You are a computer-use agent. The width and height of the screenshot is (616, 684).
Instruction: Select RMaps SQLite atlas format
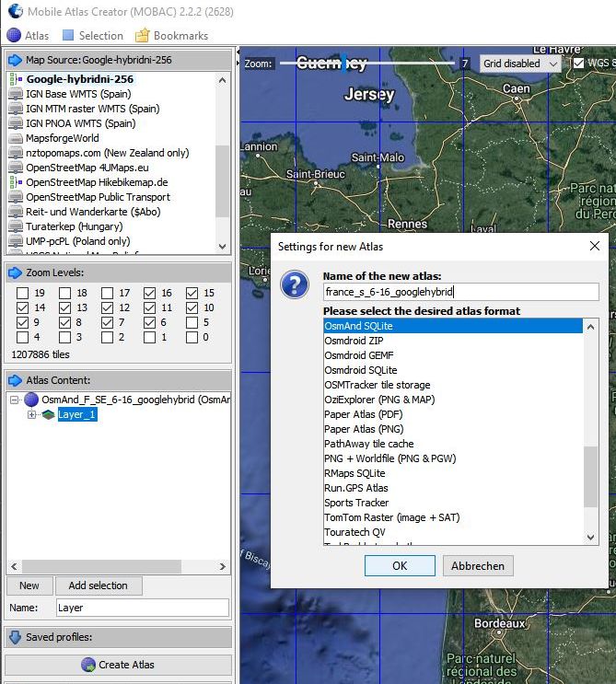tap(355, 473)
